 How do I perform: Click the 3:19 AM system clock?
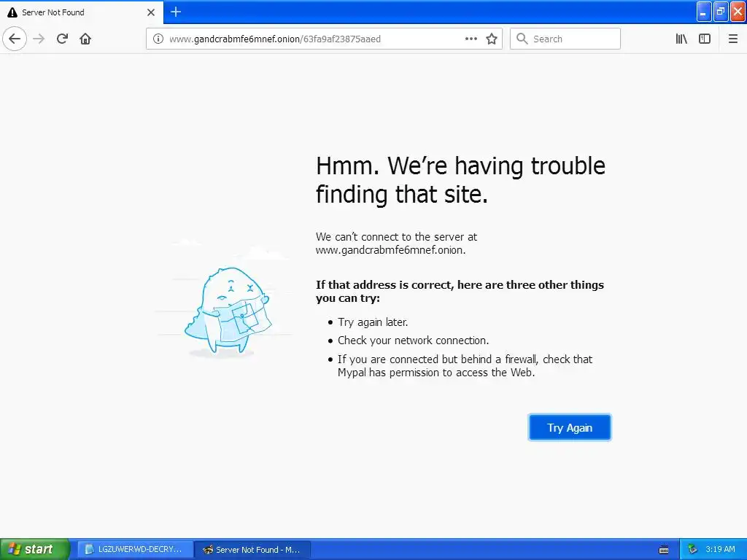[720, 549]
